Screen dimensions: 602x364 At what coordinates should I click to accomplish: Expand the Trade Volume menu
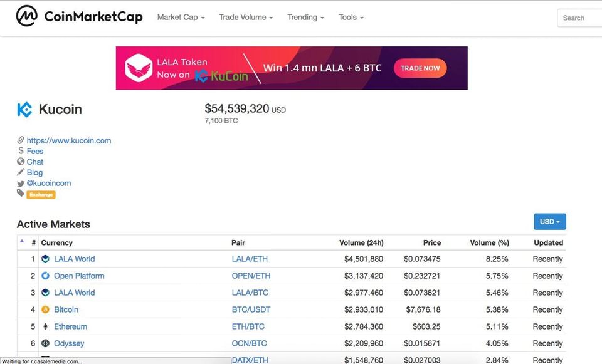pyautogui.click(x=246, y=18)
